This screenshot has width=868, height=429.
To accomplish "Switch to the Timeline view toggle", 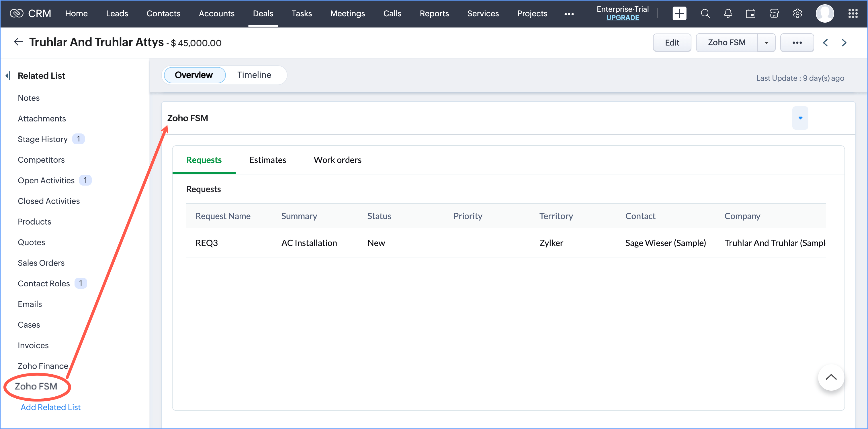I will (254, 75).
